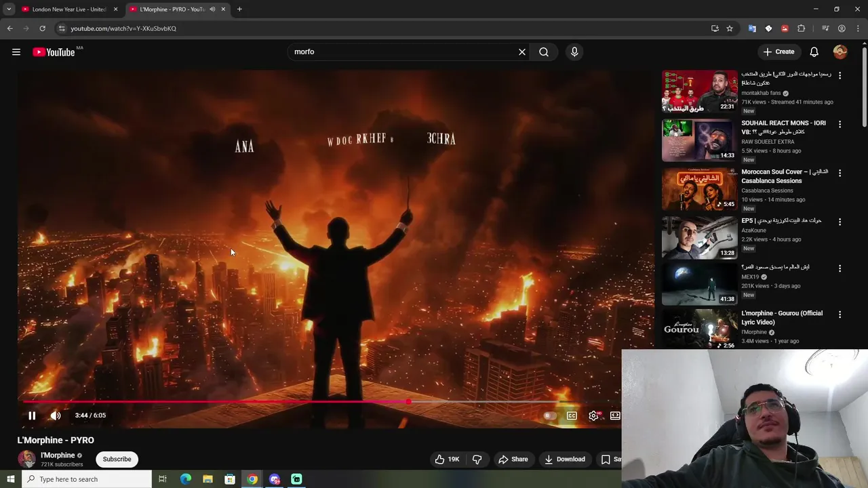Close the L'Morphine - PYRO tab
This screenshot has height=488, width=868.
(x=223, y=9)
